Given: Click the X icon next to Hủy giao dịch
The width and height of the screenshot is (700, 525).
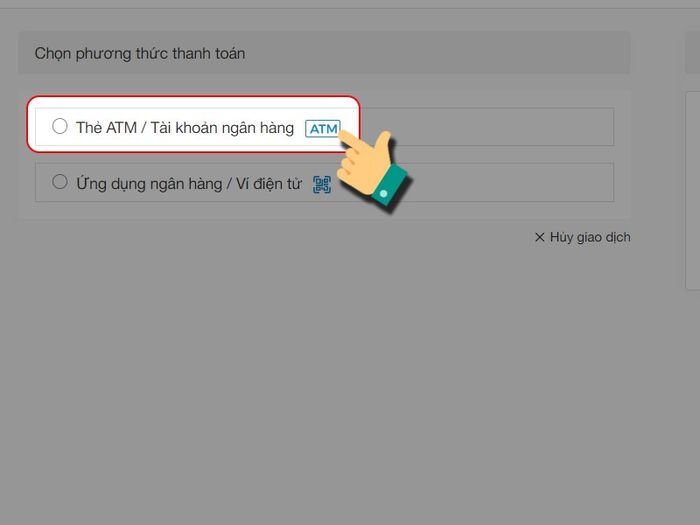Looking at the screenshot, I should click(540, 237).
